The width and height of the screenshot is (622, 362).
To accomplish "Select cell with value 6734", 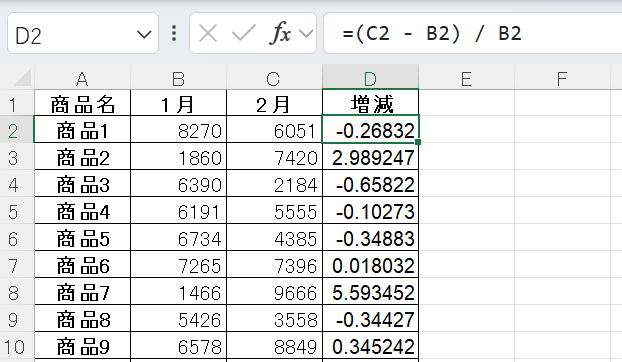I will click(x=179, y=238).
